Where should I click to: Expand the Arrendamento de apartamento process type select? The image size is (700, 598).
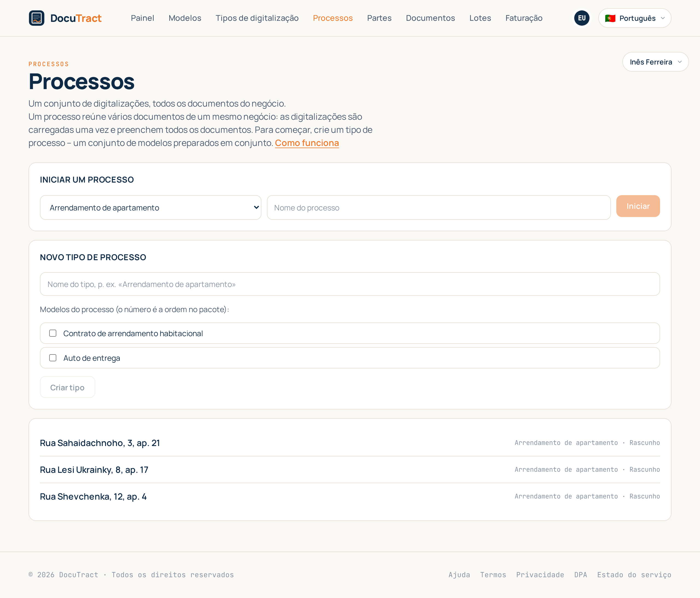click(x=151, y=207)
